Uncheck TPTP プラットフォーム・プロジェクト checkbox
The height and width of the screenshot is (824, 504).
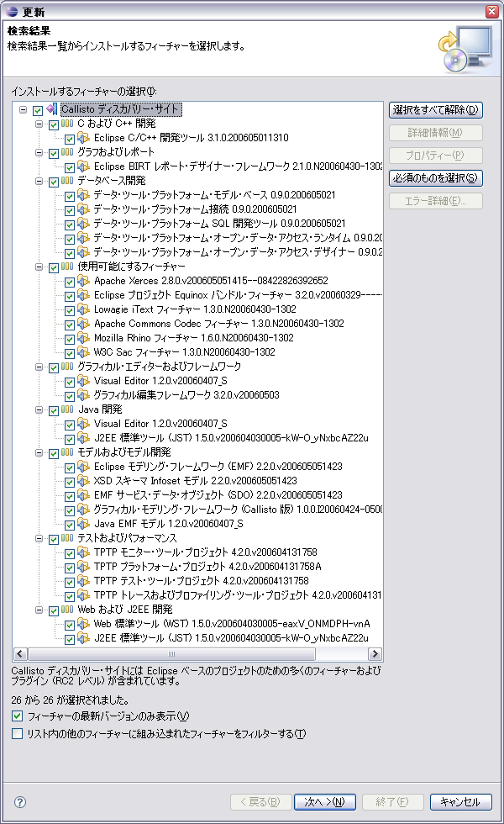click(x=69, y=568)
